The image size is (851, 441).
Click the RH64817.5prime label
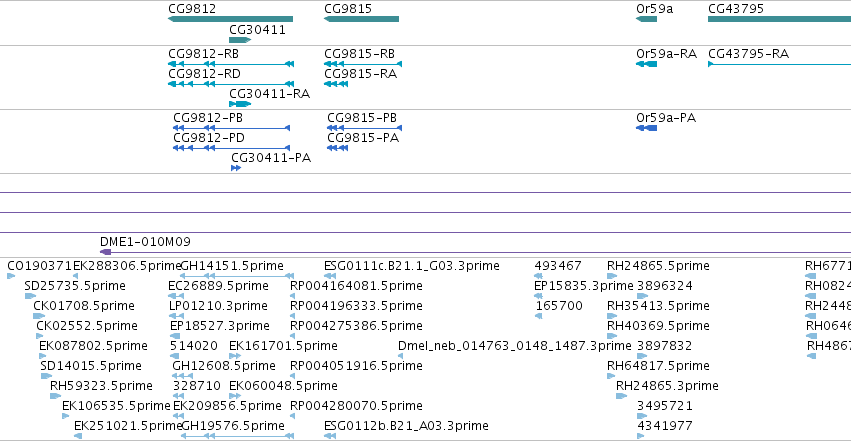[658, 366]
